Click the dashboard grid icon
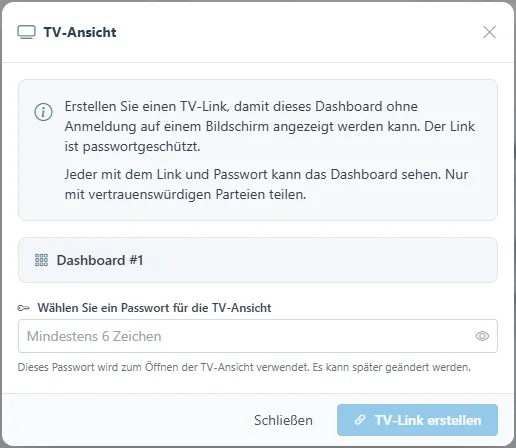 point(42,260)
